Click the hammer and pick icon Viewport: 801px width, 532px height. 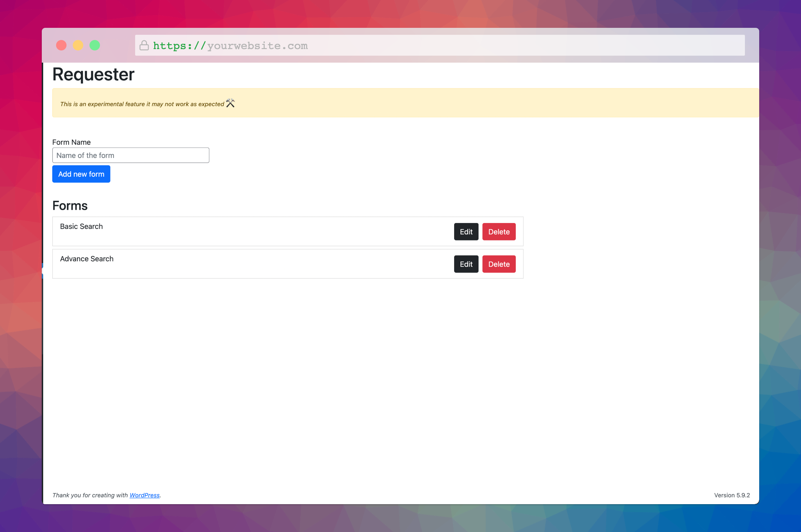(x=230, y=103)
